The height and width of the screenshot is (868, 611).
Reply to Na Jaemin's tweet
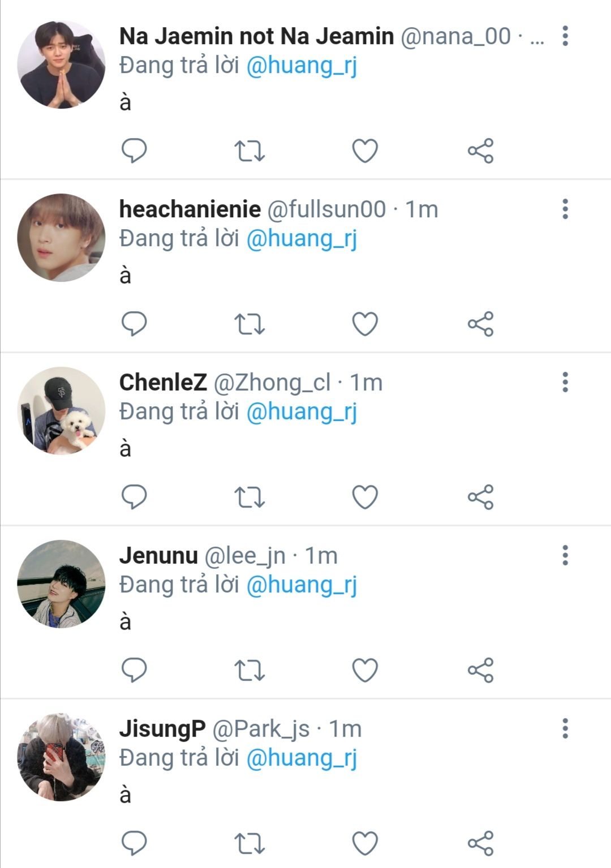[134, 151]
